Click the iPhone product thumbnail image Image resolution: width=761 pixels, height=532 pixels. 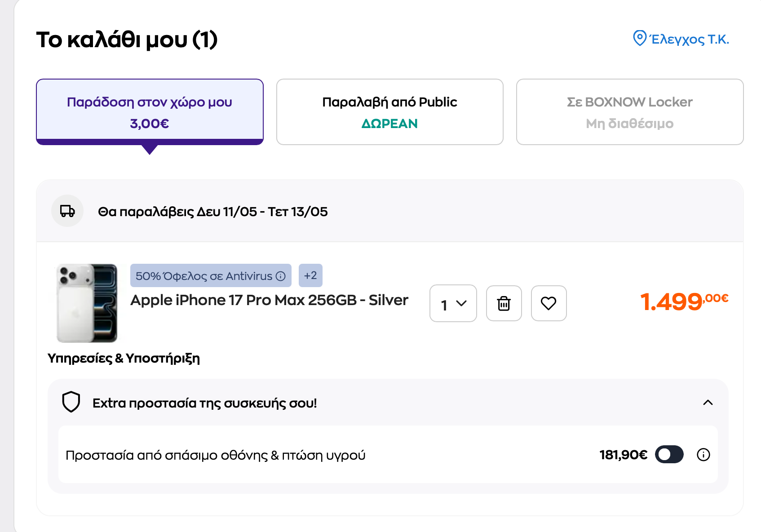click(x=87, y=303)
